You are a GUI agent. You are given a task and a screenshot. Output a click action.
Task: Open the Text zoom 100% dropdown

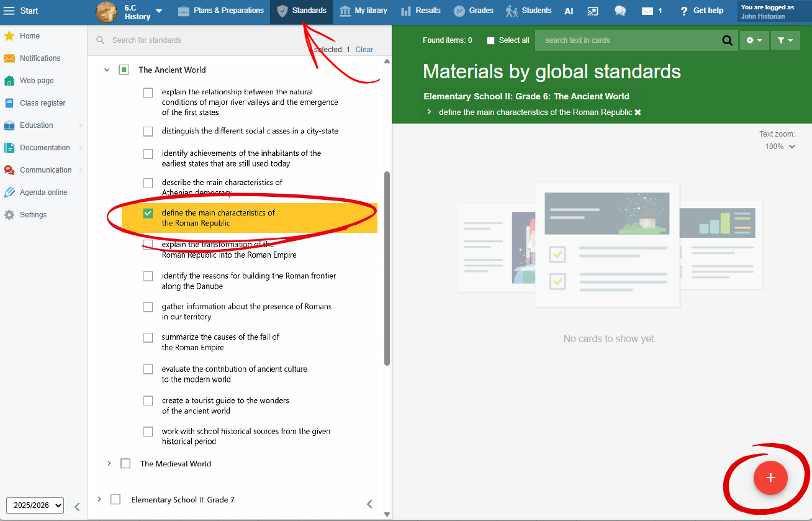tap(780, 147)
